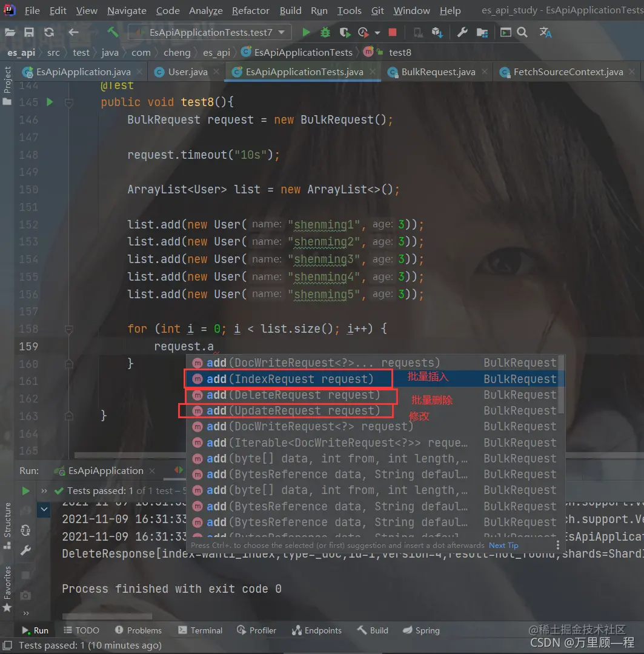644x654 pixels.
Task: Open the Project side panel
Action: [7, 85]
